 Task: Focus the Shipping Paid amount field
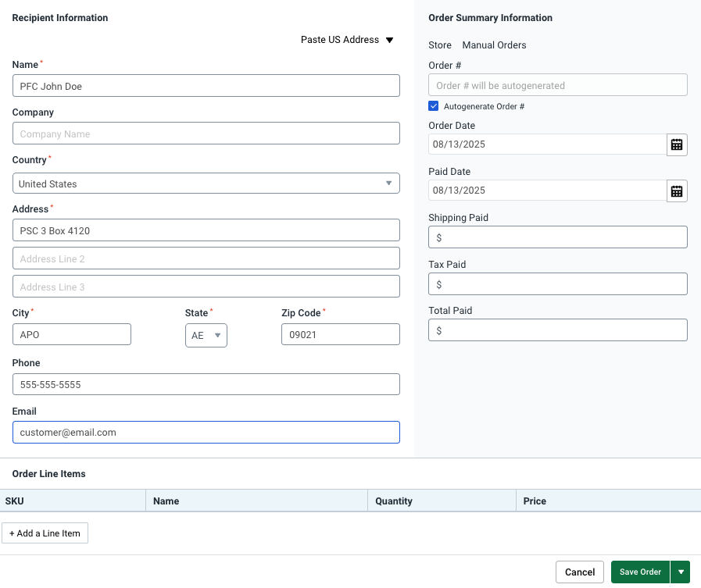click(558, 237)
